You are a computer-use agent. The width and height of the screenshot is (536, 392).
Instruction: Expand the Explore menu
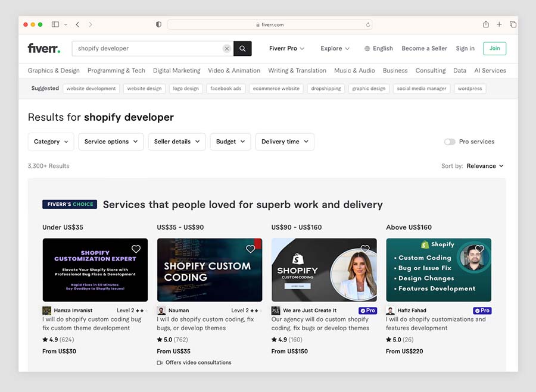pyautogui.click(x=335, y=49)
